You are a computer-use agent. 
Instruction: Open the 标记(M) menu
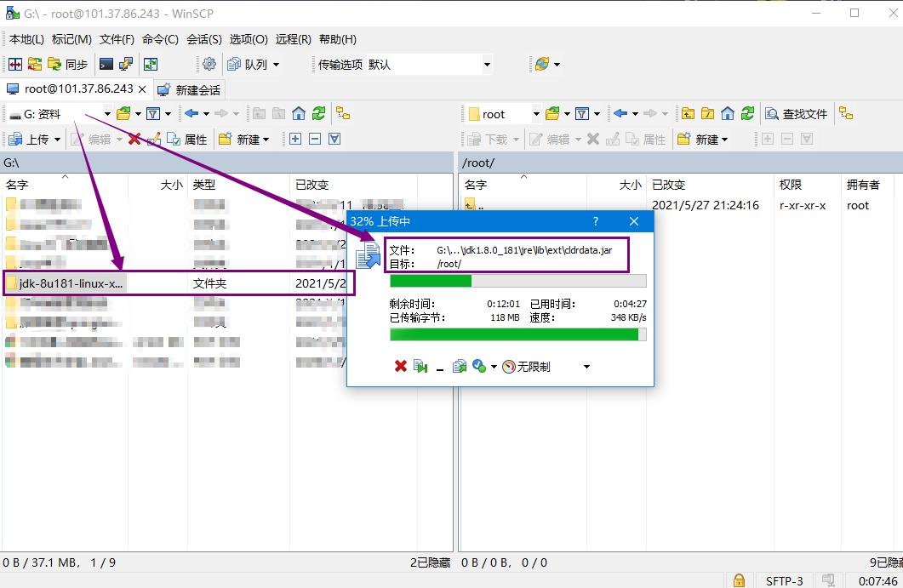[x=72, y=39]
